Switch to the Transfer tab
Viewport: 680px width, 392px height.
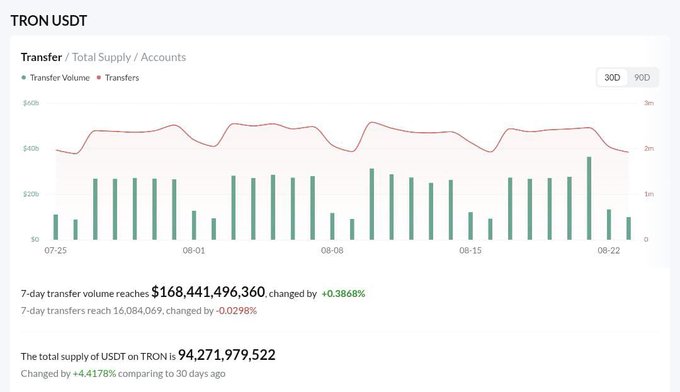pyautogui.click(x=41, y=57)
